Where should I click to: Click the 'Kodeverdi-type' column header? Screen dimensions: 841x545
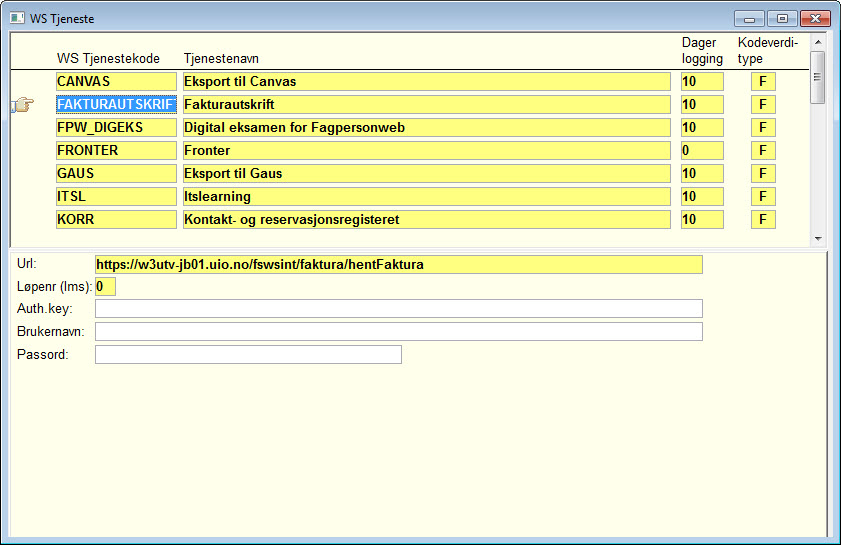(x=768, y=50)
